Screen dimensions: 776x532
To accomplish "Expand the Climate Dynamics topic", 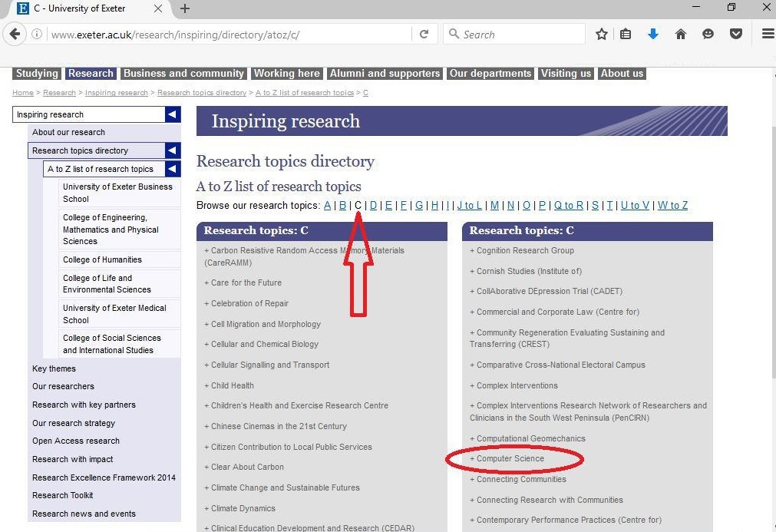I will tap(239, 508).
